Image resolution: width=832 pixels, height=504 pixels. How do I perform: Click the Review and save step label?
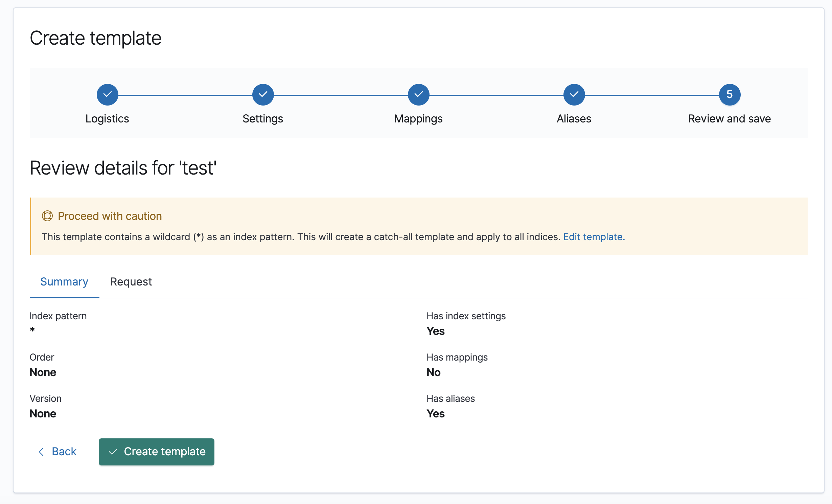(x=730, y=119)
